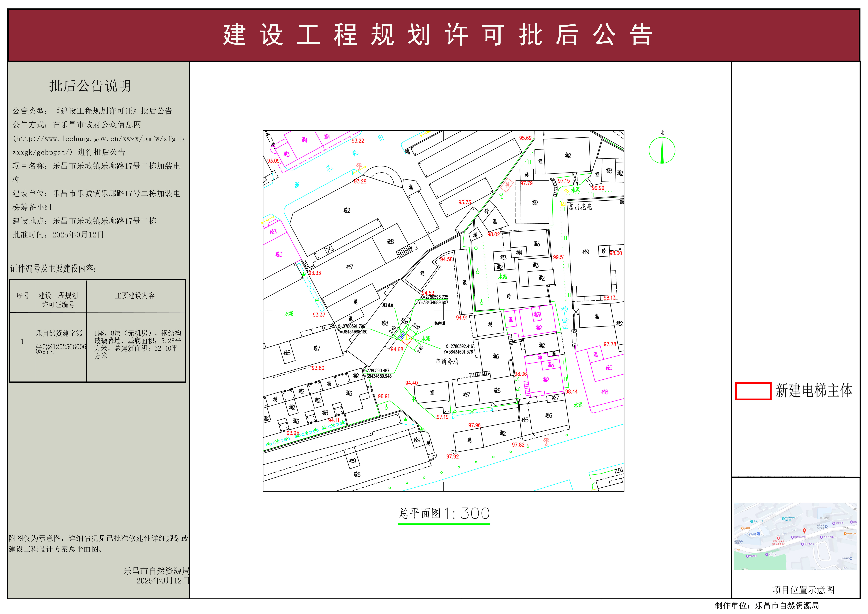Click the legend label 新建电梯主体
Screen dimensions: 868x614
pyautogui.click(x=814, y=391)
